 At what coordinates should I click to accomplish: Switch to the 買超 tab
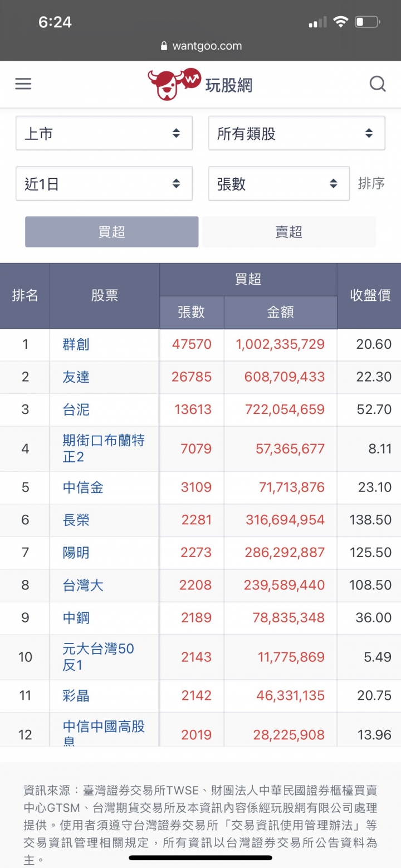pos(111,232)
